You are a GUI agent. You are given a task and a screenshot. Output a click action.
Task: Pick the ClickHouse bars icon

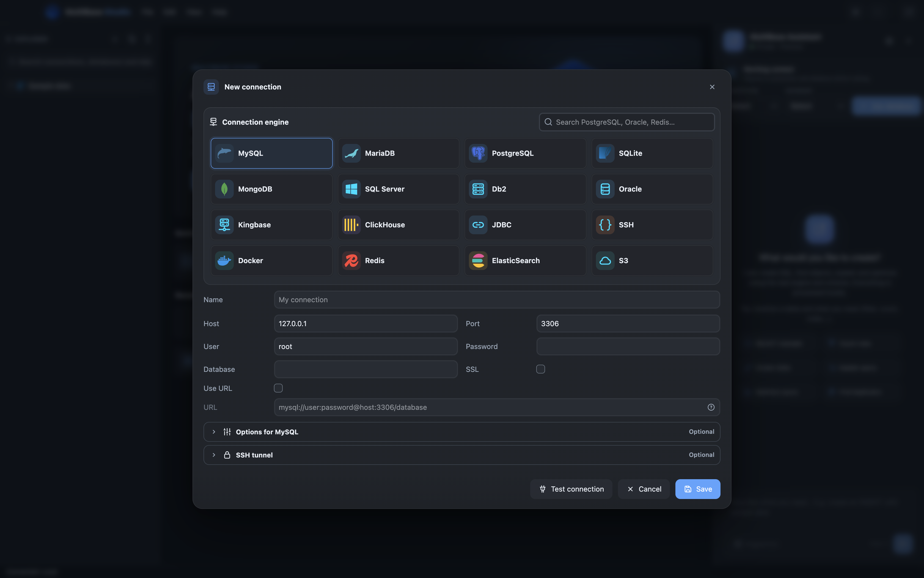[x=351, y=225]
